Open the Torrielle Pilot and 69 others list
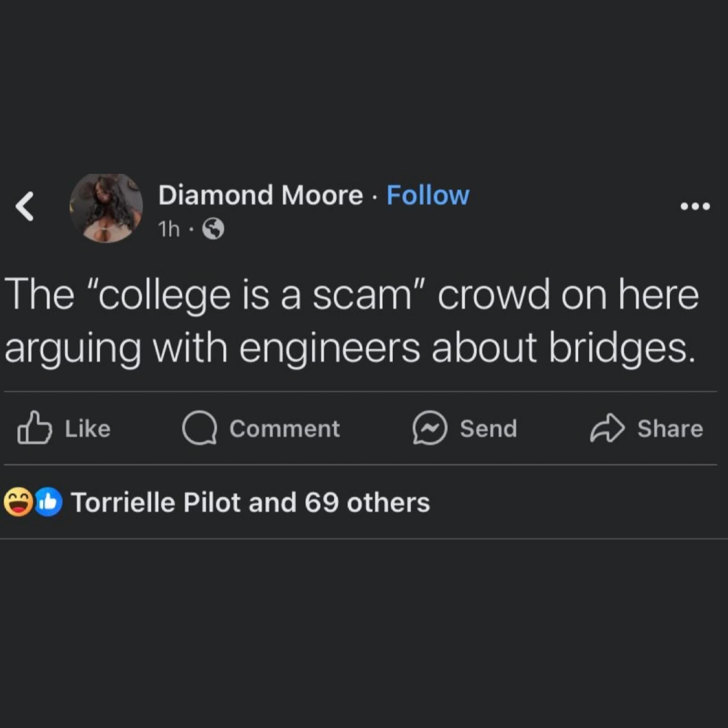This screenshot has width=728, height=728. coord(250,503)
